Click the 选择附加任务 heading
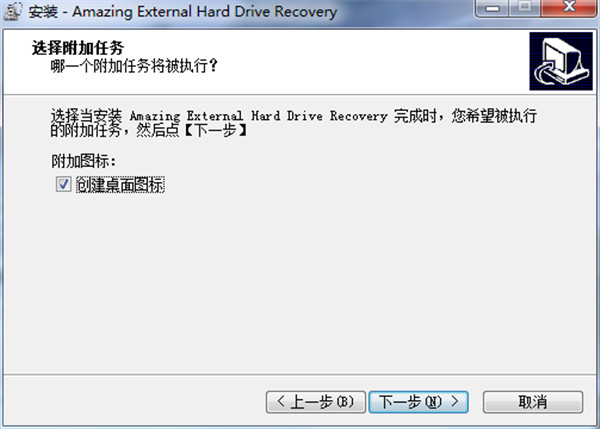The image size is (600, 429). click(x=78, y=48)
